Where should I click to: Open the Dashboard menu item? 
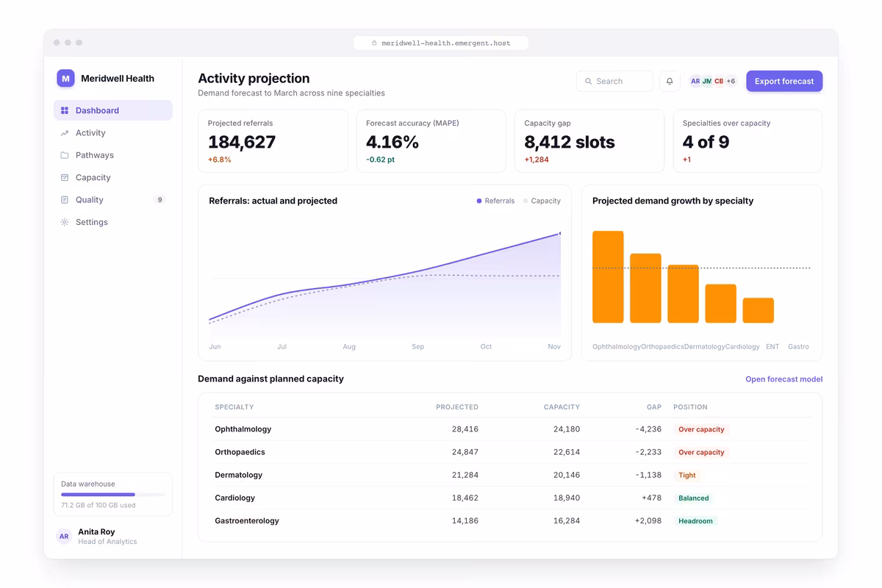tap(113, 110)
